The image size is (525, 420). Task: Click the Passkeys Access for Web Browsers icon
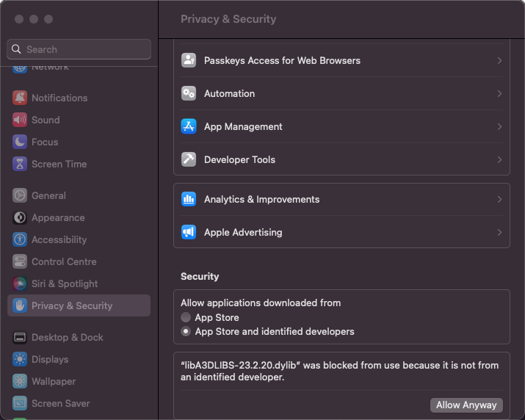click(189, 60)
